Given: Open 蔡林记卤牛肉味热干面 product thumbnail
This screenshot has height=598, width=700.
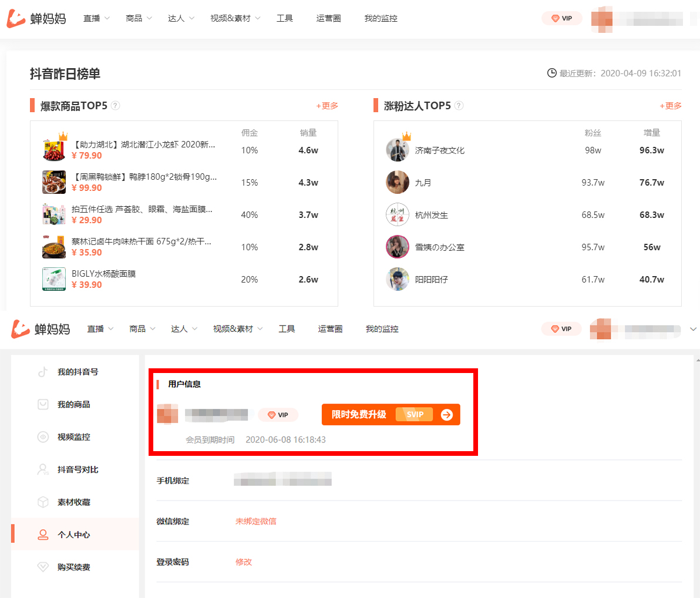Looking at the screenshot, I should 54,247.
